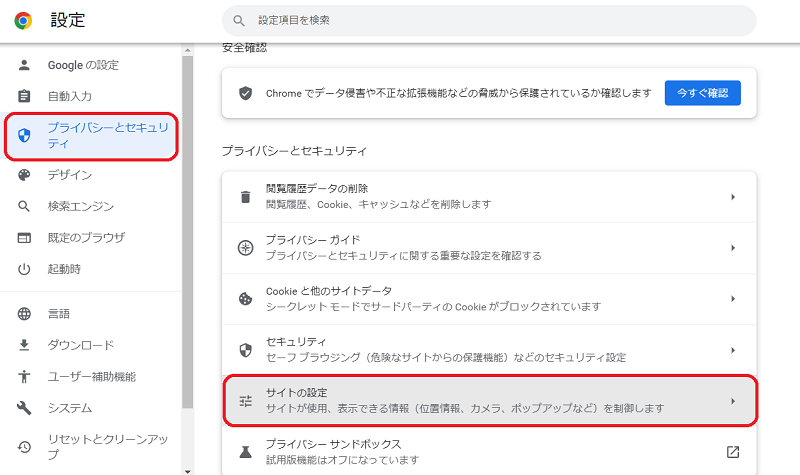The width and height of the screenshot is (800, 475).
Task: Expand プライバシー ガイド using right arrow
Action: click(732, 248)
